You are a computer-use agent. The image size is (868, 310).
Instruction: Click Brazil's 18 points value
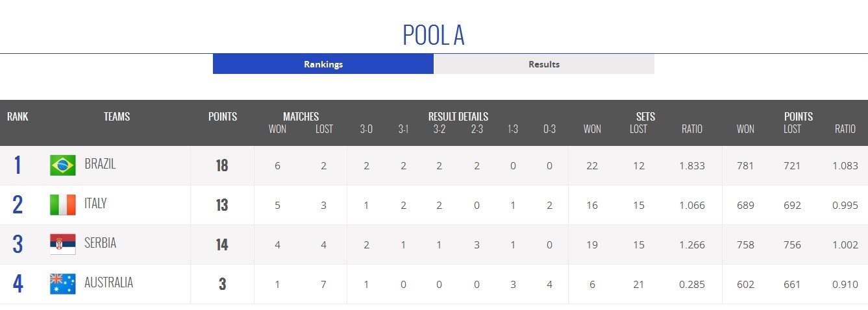click(222, 165)
